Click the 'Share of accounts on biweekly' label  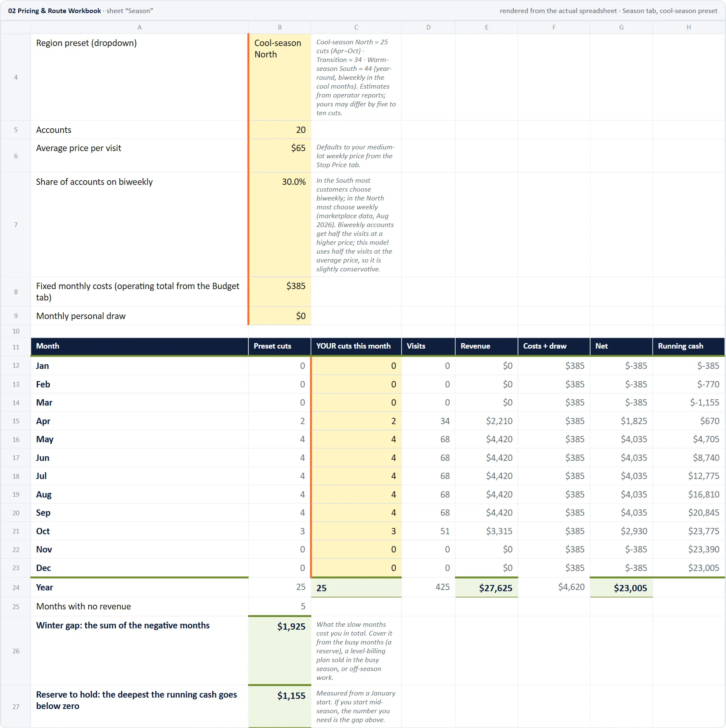[94, 182]
